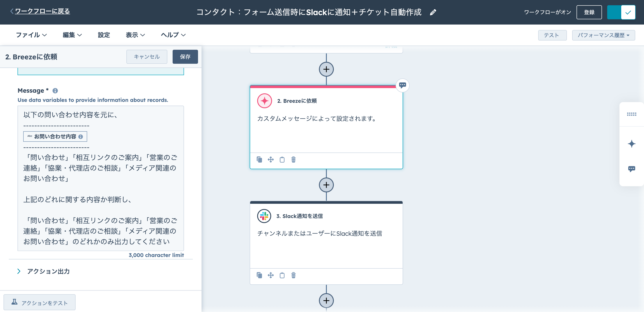Click the pencil icon to rename workflow
Viewport: 644px width, 312px height.
(433, 12)
